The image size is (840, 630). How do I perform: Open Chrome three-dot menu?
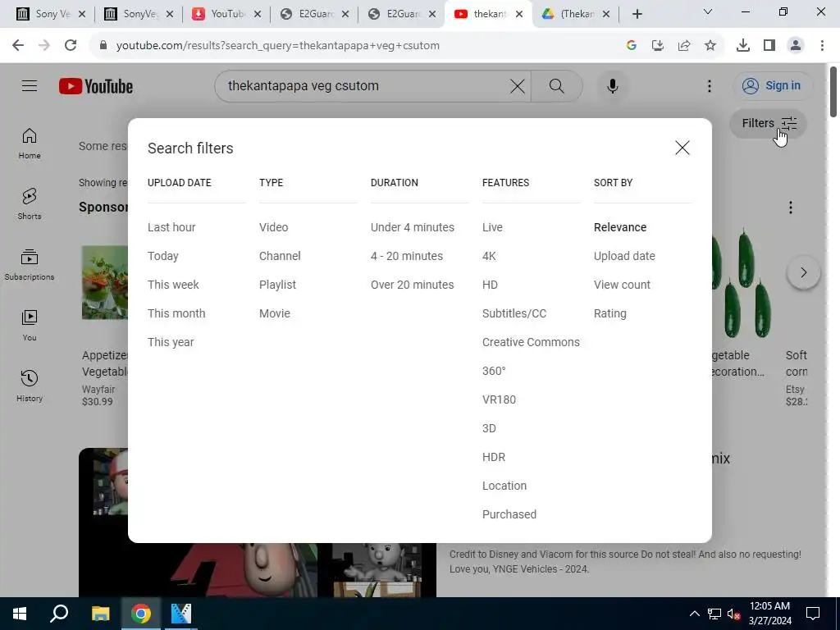coord(822,46)
